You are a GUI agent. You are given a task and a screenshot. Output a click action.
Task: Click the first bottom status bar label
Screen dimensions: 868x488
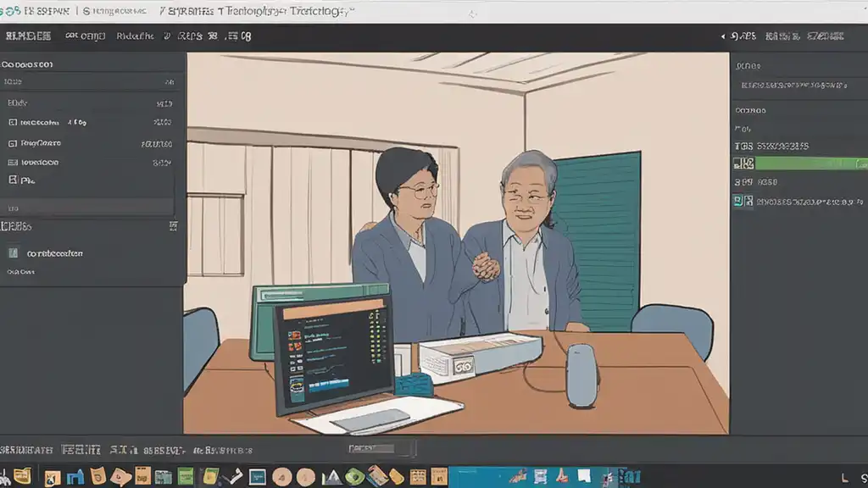click(26, 450)
